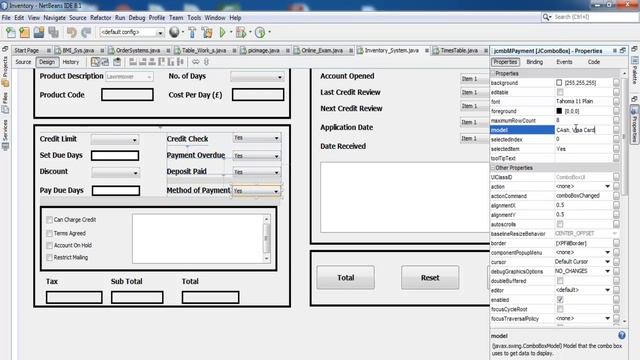Open the Credit Limit combo box
640x360 pixels.
click(x=115, y=140)
